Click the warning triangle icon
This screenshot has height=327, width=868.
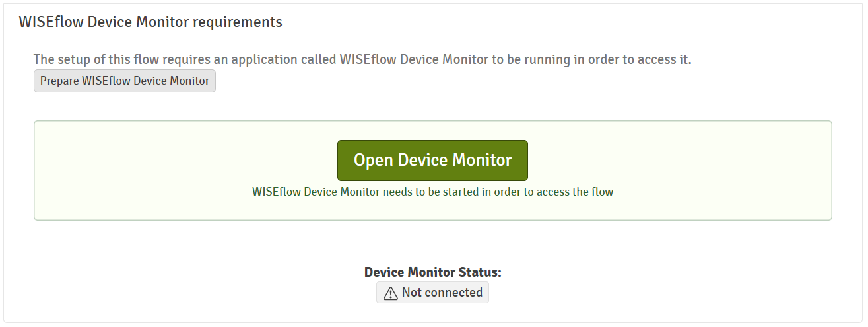[391, 293]
